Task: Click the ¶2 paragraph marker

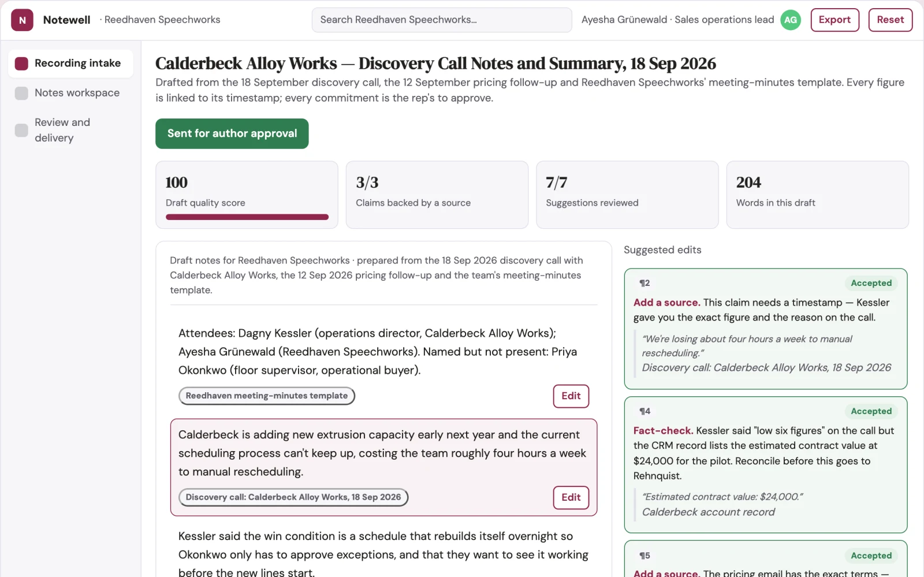Action: (x=644, y=283)
